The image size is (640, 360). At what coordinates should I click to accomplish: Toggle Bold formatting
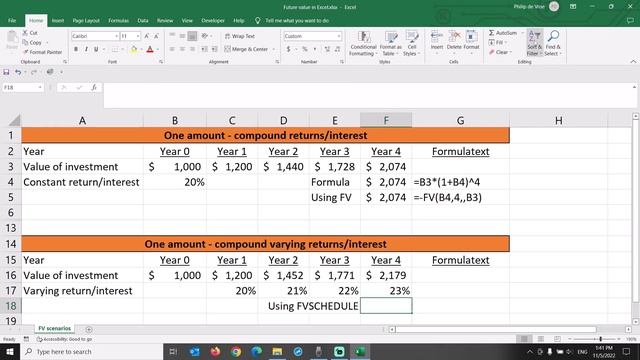click(76, 49)
